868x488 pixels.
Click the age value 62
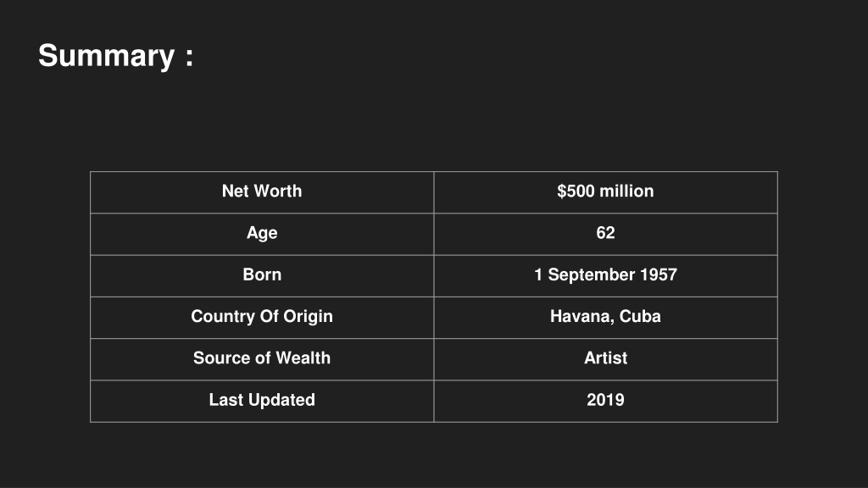[x=605, y=234]
